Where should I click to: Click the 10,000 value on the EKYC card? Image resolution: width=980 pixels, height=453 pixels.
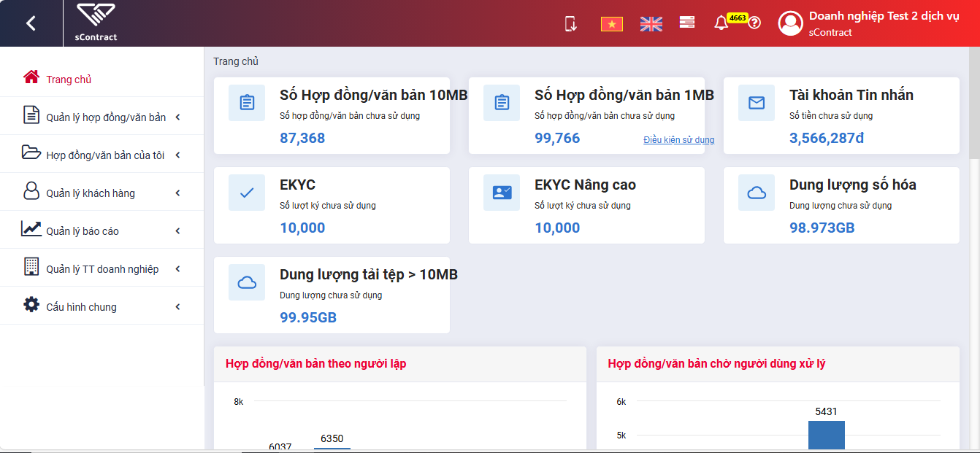(x=302, y=228)
